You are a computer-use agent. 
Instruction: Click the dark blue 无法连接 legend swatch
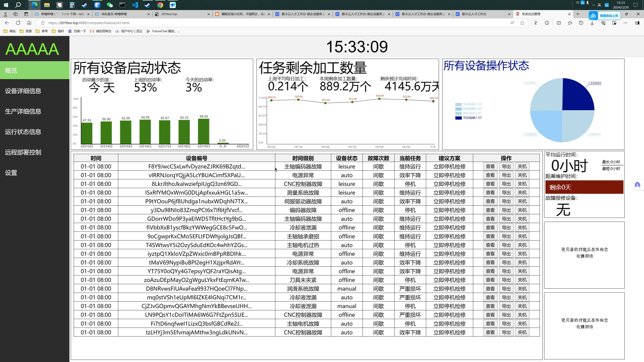(458, 118)
